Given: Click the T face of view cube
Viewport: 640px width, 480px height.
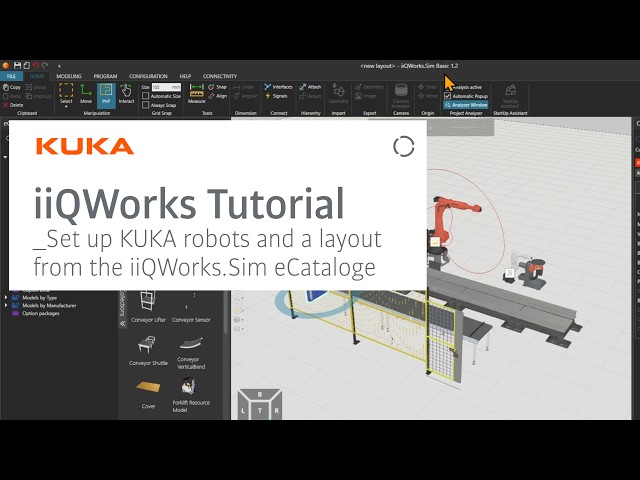Looking at the screenshot, I should [x=260, y=410].
